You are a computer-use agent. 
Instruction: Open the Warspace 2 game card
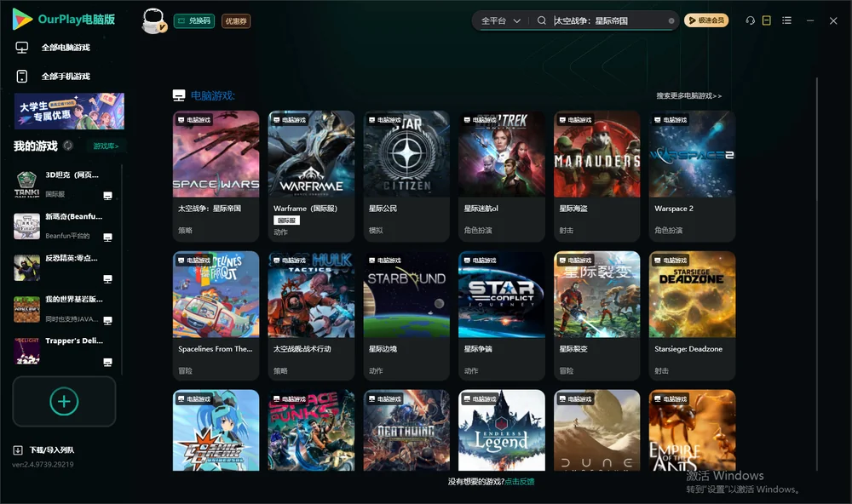pos(692,176)
